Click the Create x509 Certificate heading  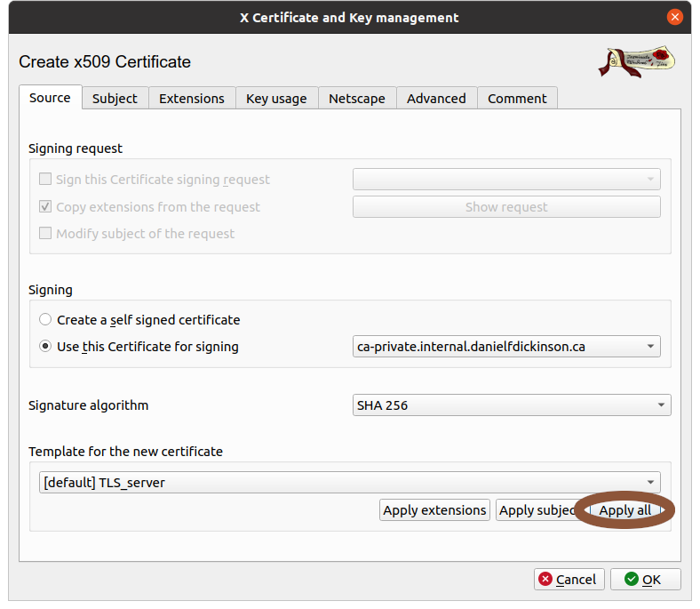(105, 61)
